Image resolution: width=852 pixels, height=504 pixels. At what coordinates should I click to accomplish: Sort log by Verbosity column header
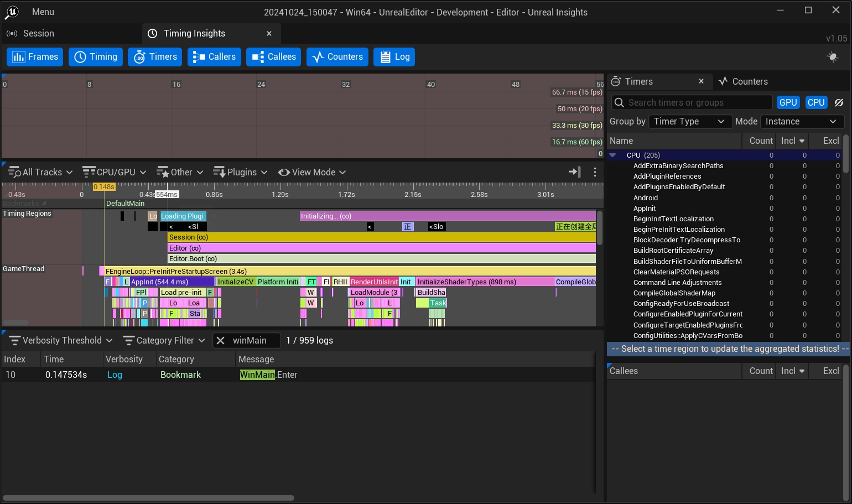click(129, 360)
